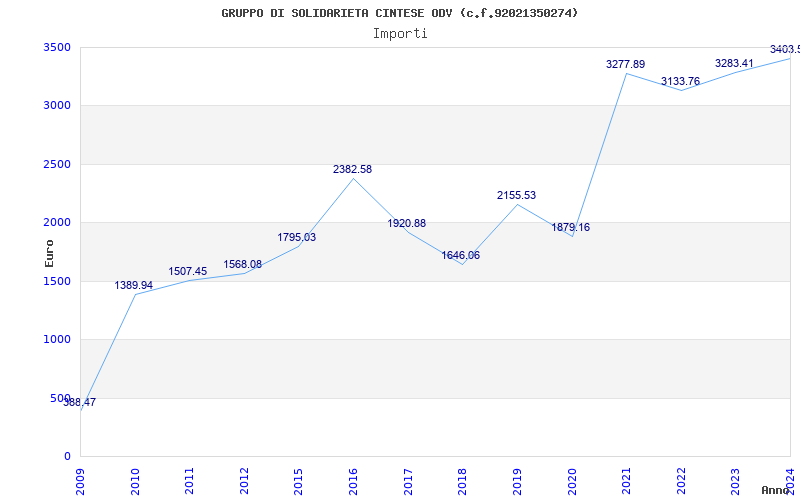Select the 1879.16 value label
The height and width of the screenshot is (500, 800).
(570, 228)
